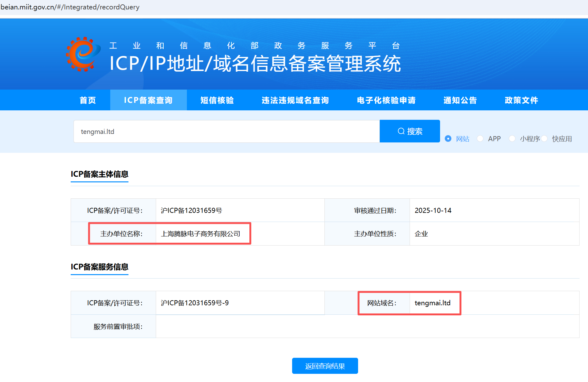The height and width of the screenshot is (382, 588).
Task: Select the APP radio button
Action: coord(480,139)
